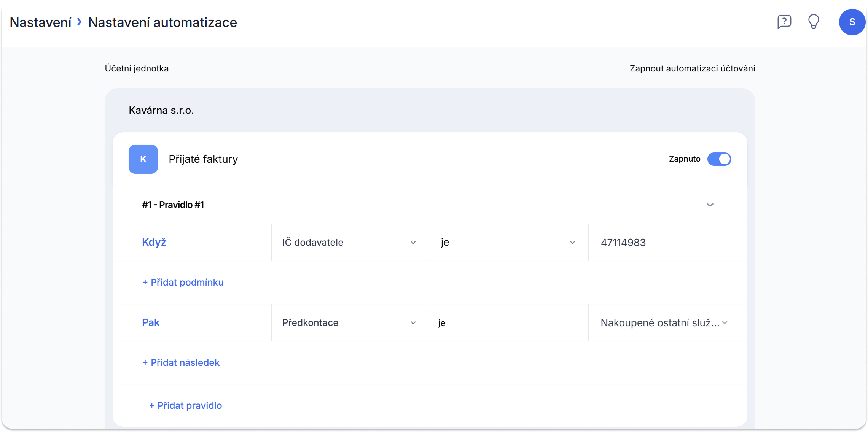The width and height of the screenshot is (868, 432).
Task: Open the IČ dodavatele dropdown
Action: pyautogui.click(x=349, y=243)
